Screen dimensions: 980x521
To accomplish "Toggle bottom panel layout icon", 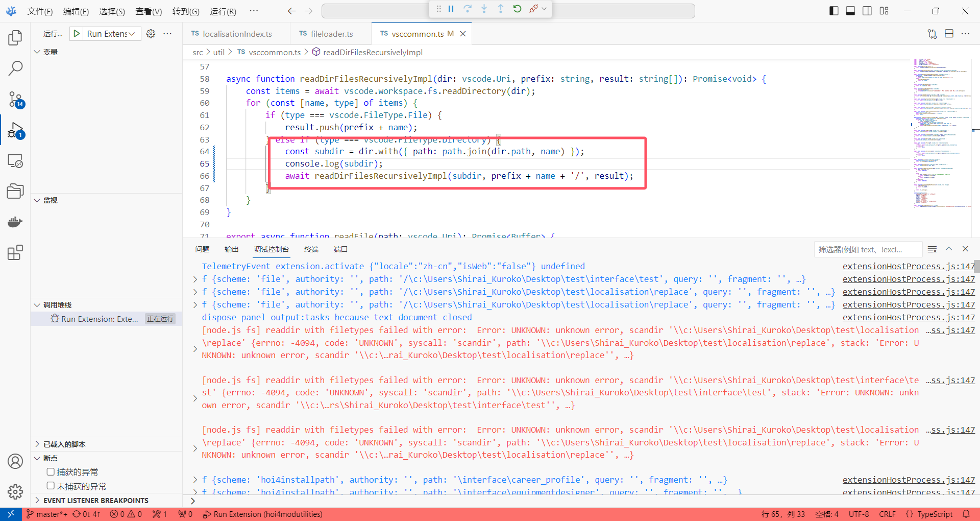I will (x=850, y=11).
